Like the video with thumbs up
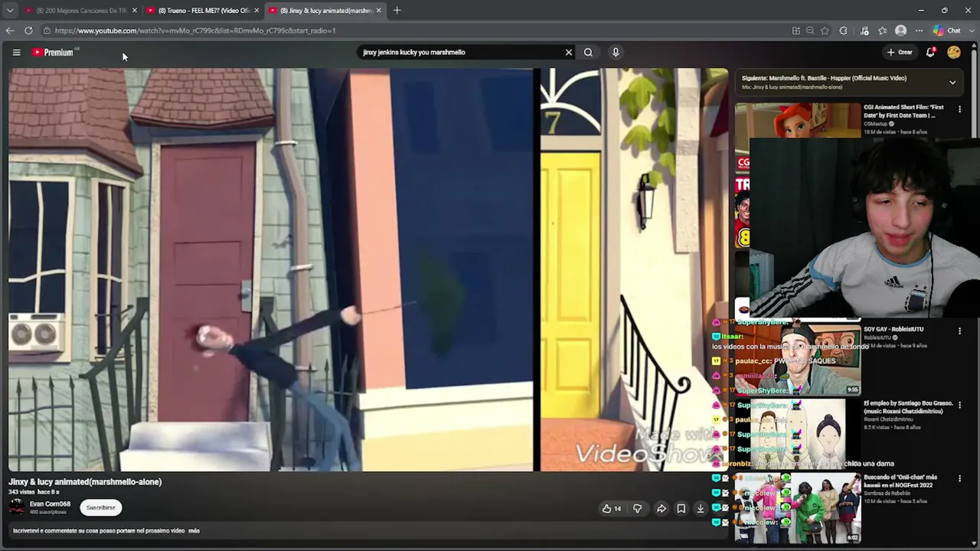 (611, 508)
